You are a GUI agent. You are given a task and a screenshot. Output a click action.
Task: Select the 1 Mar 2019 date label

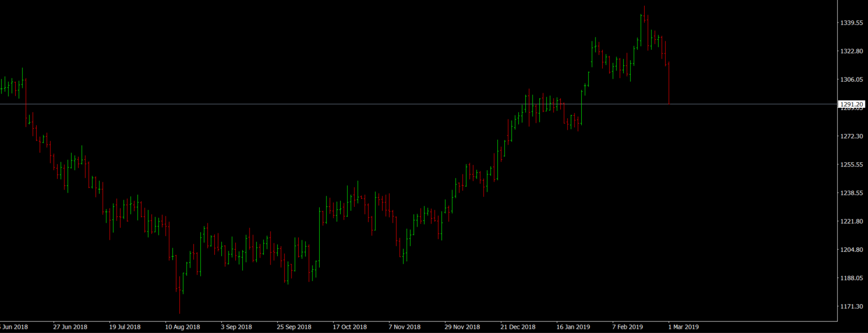click(683, 327)
